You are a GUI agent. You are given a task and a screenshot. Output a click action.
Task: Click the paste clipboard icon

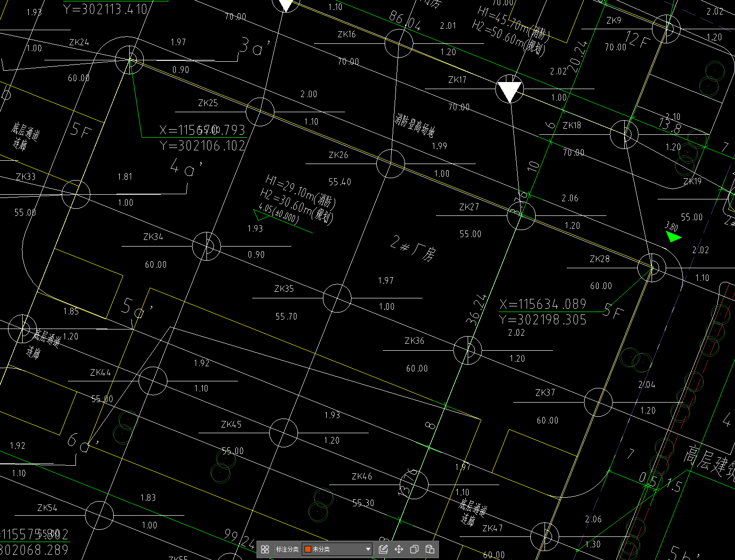click(x=430, y=549)
